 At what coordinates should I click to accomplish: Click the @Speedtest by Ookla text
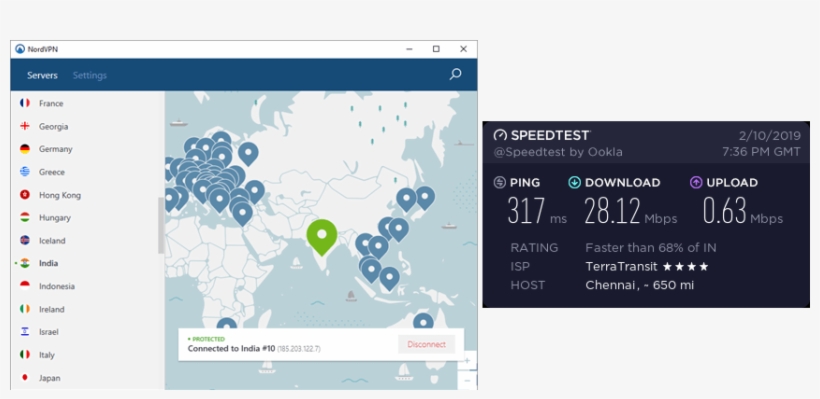point(558,152)
